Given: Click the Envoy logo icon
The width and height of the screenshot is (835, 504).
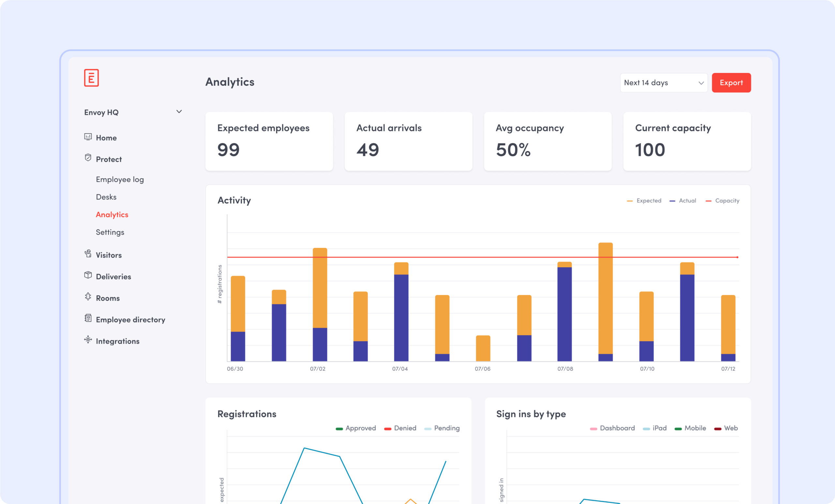Looking at the screenshot, I should [91, 78].
